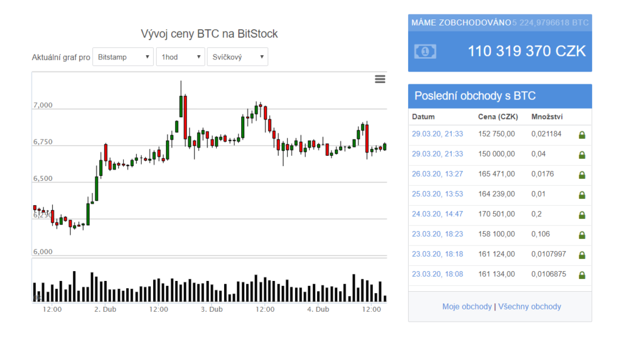The image size is (622, 364).
Task: Open trade dated 25.03.20, 13:53
Action: (x=437, y=194)
